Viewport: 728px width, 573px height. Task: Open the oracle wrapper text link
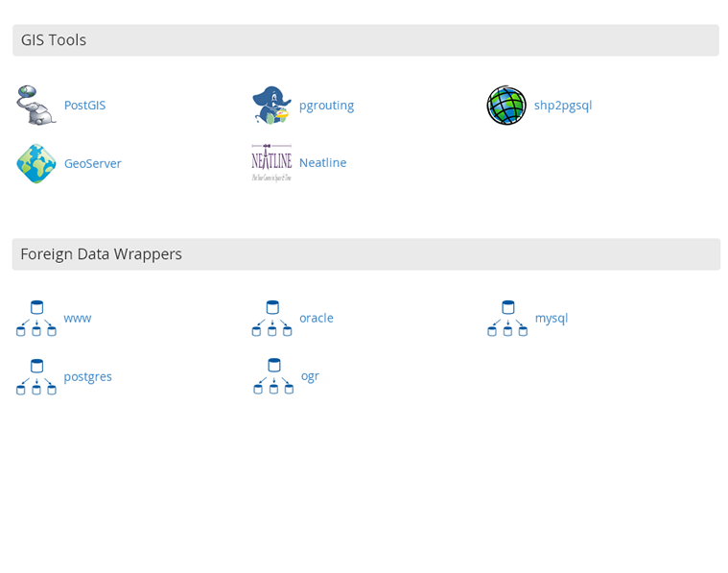click(x=317, y=319)
